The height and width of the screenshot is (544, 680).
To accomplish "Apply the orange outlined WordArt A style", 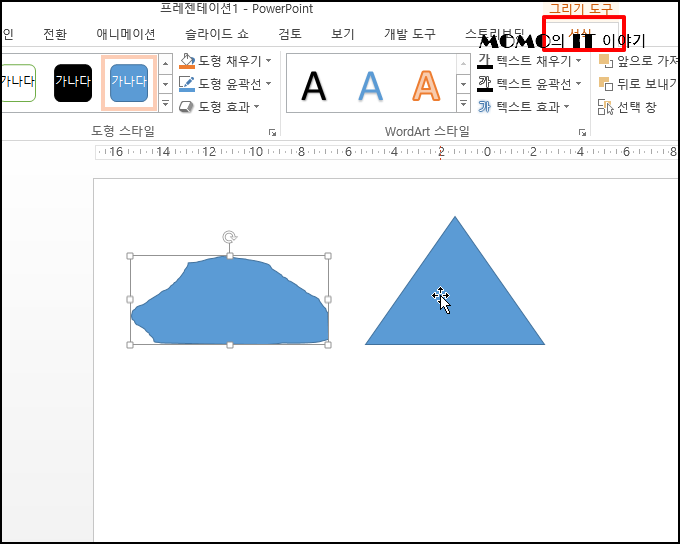I will point(426,86).
